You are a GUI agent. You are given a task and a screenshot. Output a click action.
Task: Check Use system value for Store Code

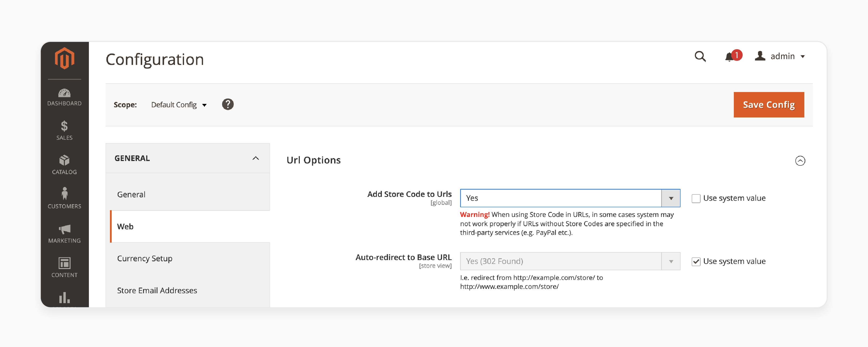tap(696, 198)
